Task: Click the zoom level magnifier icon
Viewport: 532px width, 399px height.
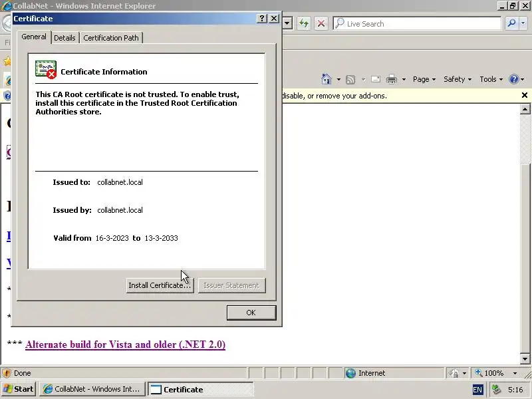Action: (478, 372)
